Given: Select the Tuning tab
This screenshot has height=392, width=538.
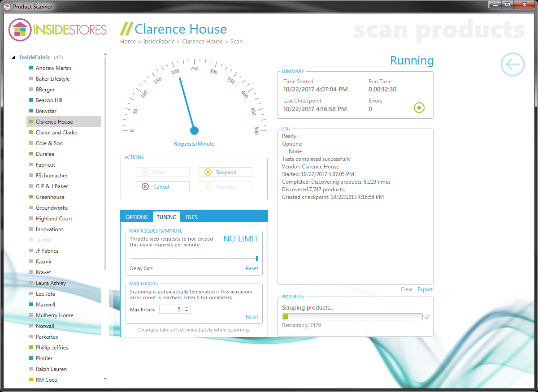Looking at the screenshot, I should (x=166, y=217).
